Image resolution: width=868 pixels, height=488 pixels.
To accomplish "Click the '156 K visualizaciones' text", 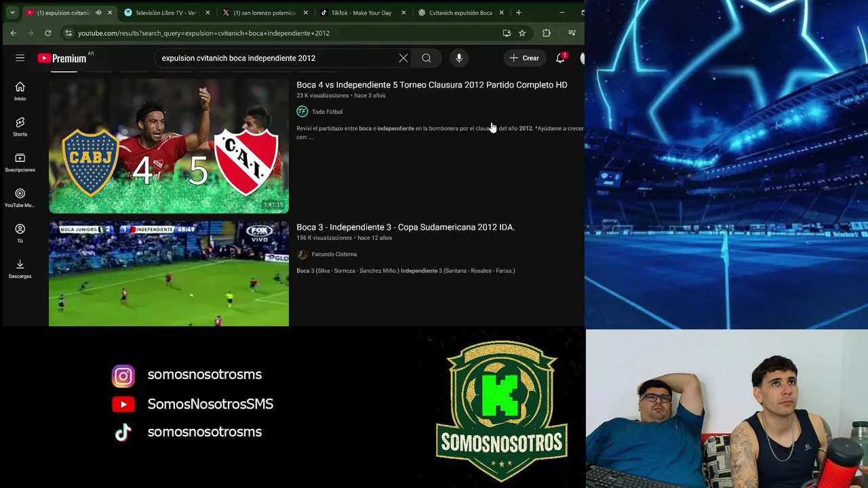I will tap(323, 238).
